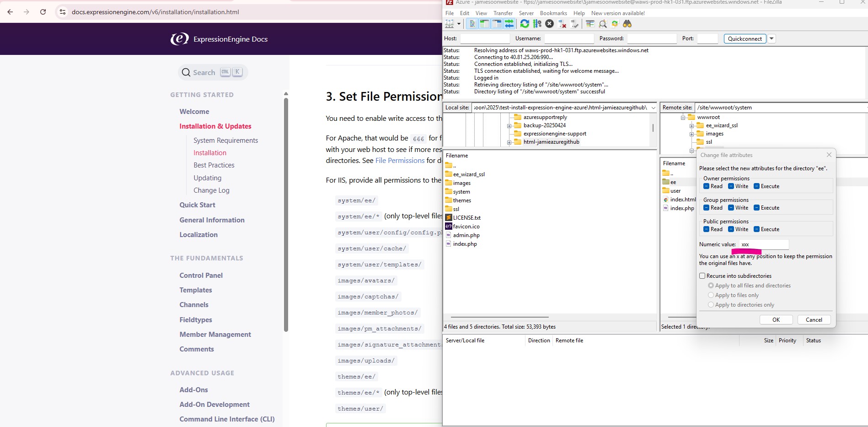The width and height of the screenshot is (868, 427).
Task: Toggle synchronized browsing icon
Action: coord(615,24)
